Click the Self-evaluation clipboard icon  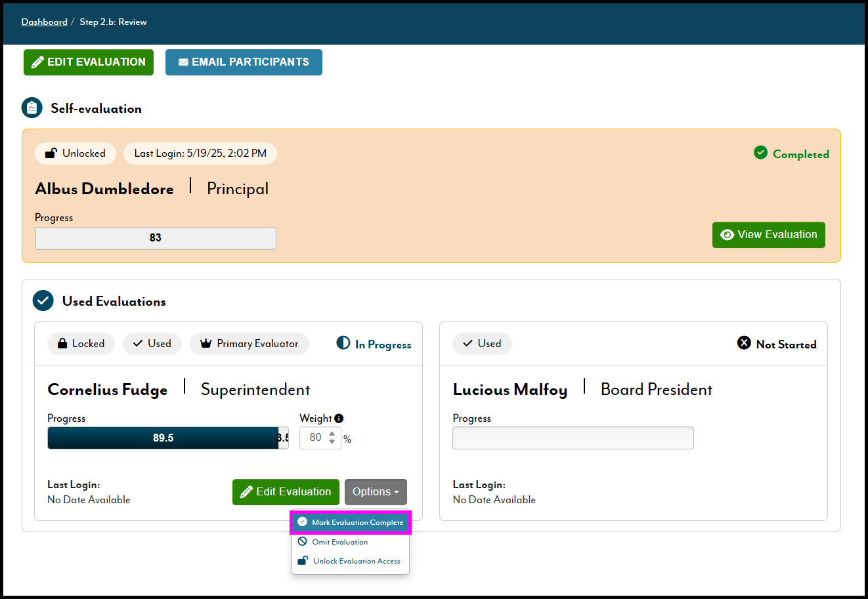tap(32, 108)
